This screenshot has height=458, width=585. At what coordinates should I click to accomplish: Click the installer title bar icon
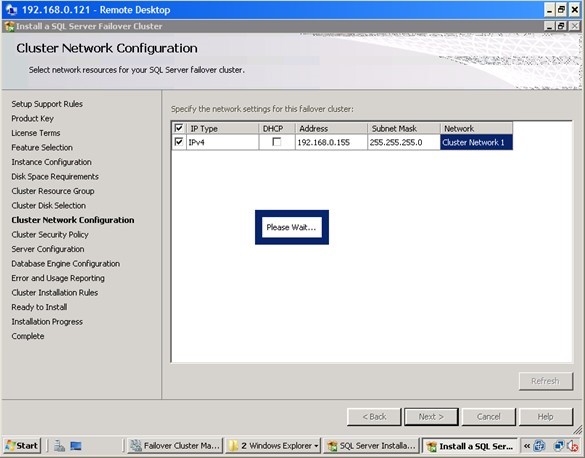pos(9,26)
